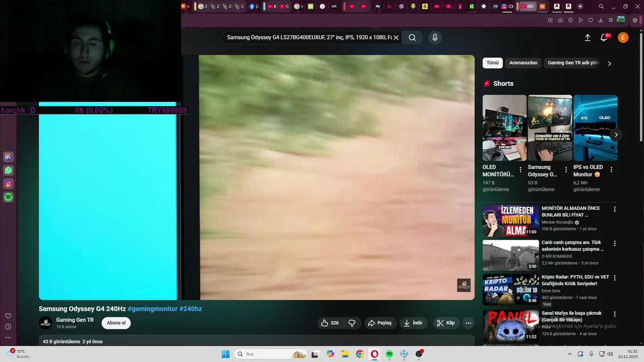Click inside the YouTube search input field

click(309, 37)
